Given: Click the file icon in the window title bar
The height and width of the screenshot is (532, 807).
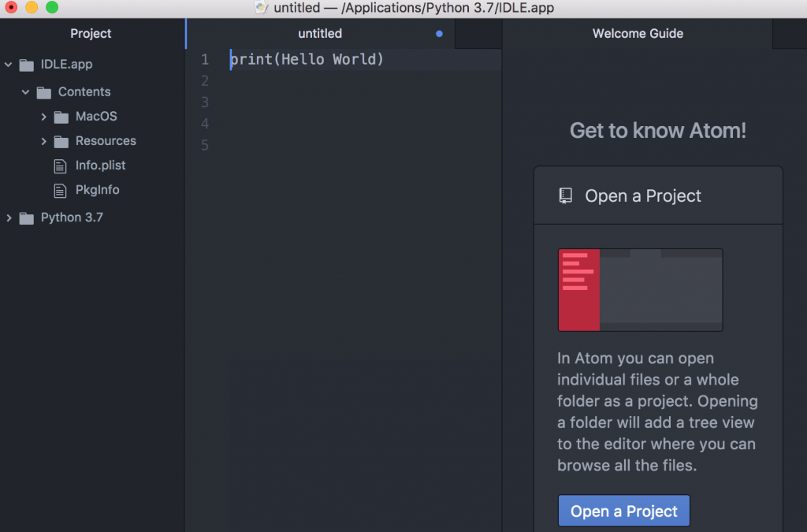Looking at the screenshot, I should pyautogui.click(x=262, y=7).
